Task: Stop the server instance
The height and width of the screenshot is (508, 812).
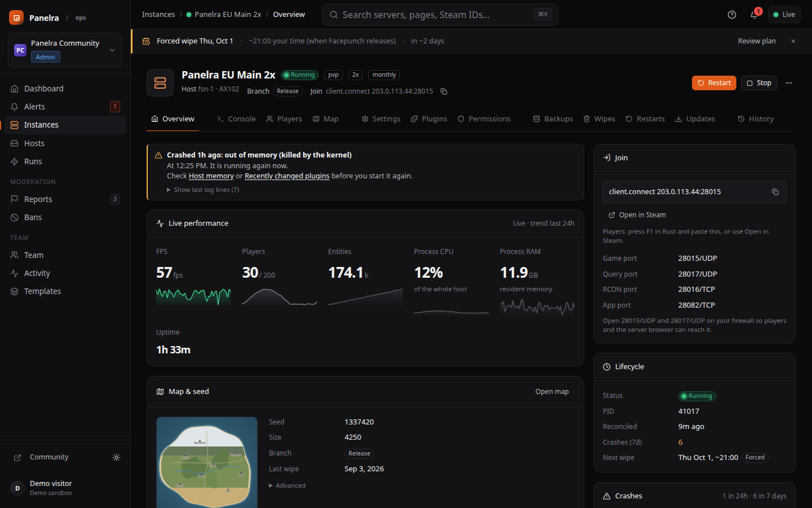Action: (759, 83)
